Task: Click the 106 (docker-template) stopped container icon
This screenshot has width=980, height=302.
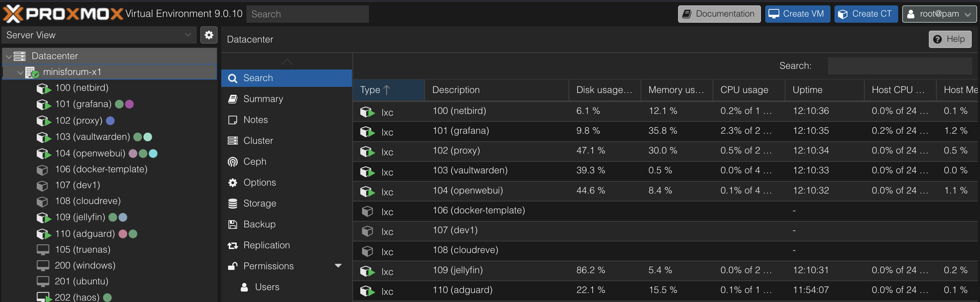Action: (x=42, y=169)
